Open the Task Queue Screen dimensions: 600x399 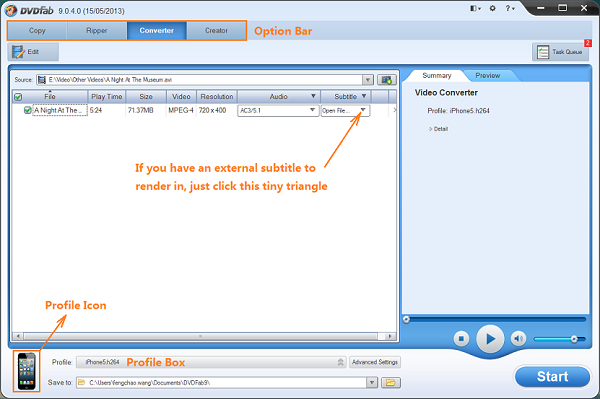point(560,52)
